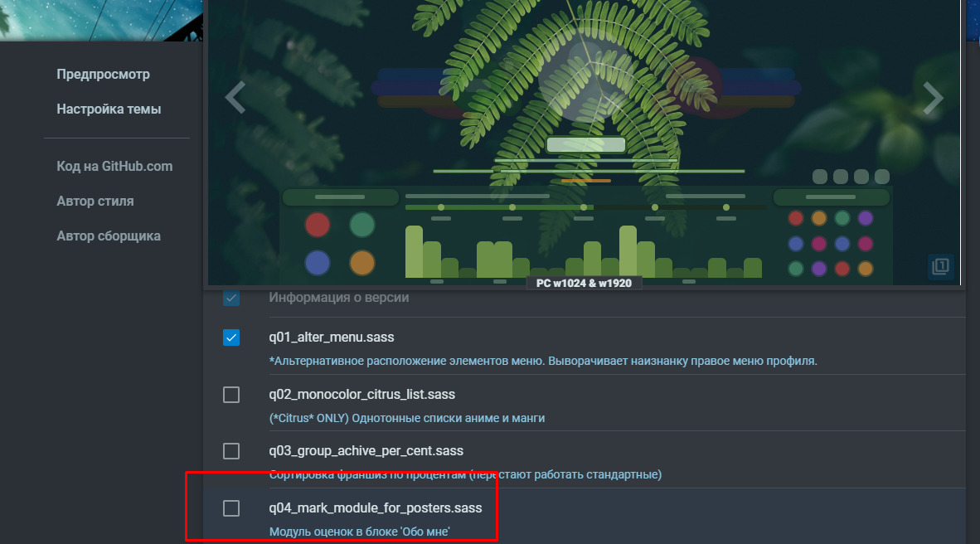980x544 pixels.
Task: Enable the q02_monocolor_citrus_list.sass checkbox
Action: (231, 395)
